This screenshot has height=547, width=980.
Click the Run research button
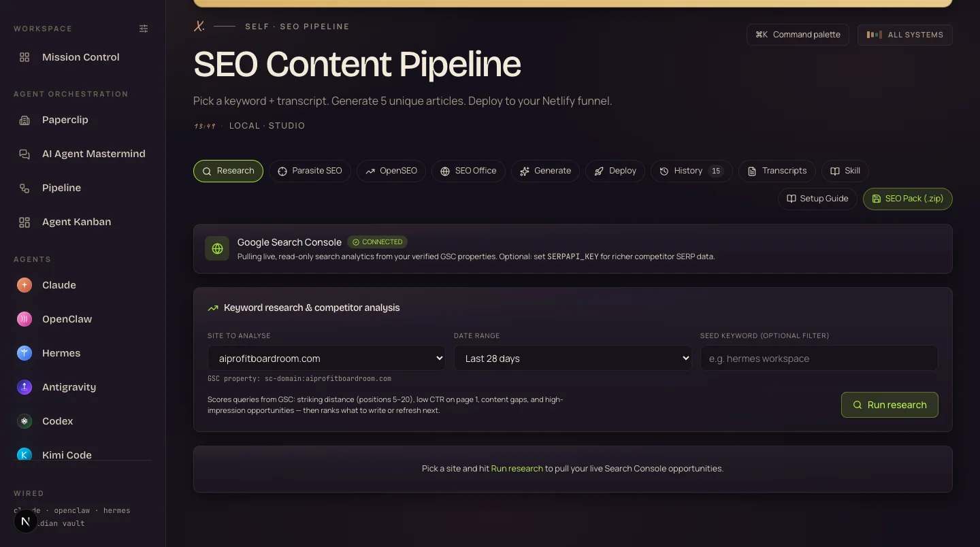(889, 405)
